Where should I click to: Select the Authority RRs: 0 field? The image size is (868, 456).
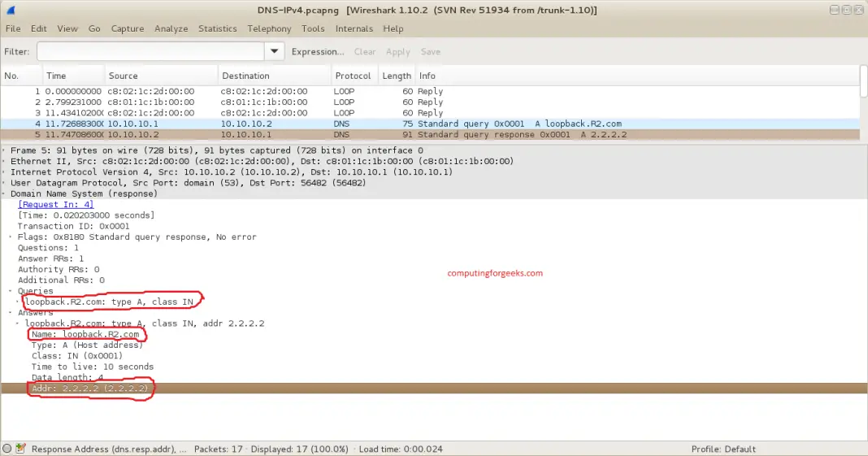(x=59, y=270)
